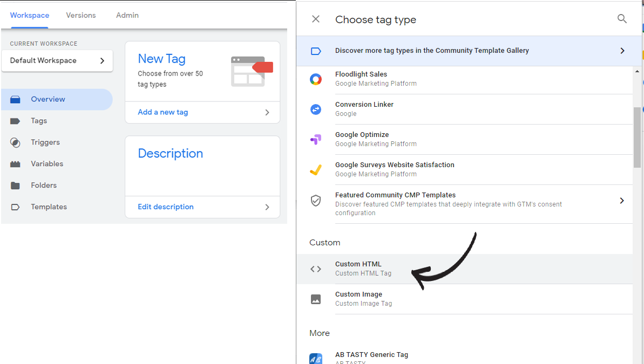Click the Add a new tag link
The height and width of the screenshot is (364, 644).
162,112
